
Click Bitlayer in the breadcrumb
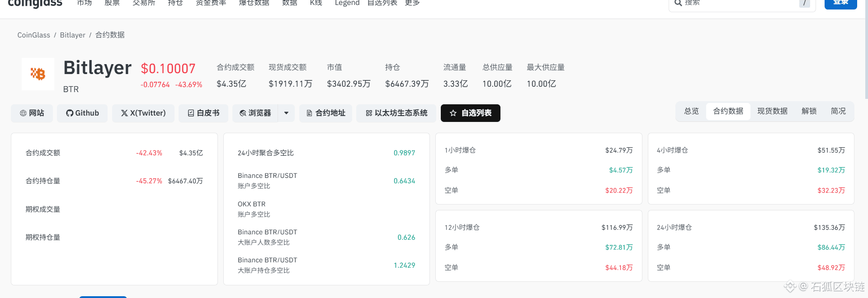coord(73,35)
